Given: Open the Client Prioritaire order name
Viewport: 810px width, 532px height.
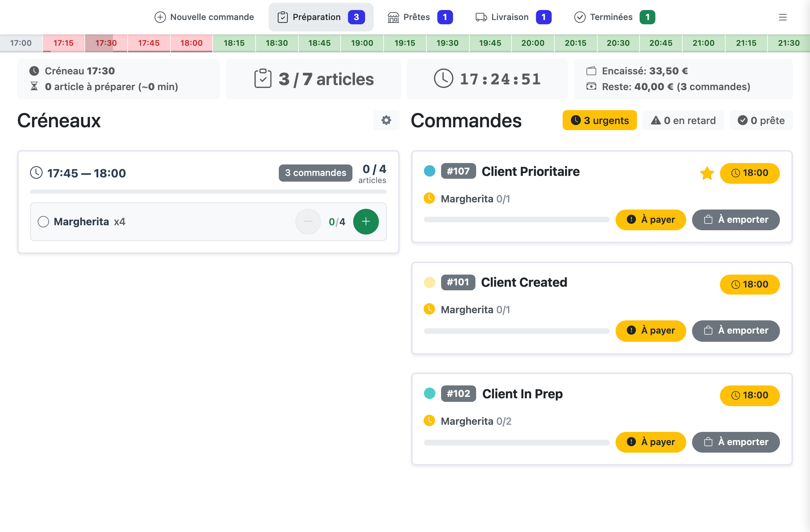Looking at the screenshot, I should [x=530, y=172].
